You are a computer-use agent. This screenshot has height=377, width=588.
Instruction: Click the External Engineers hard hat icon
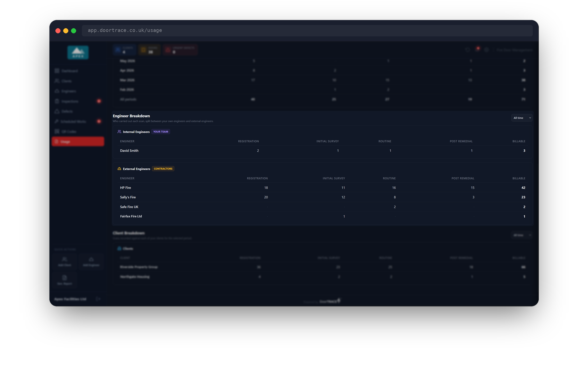click(x=119, y=169)
